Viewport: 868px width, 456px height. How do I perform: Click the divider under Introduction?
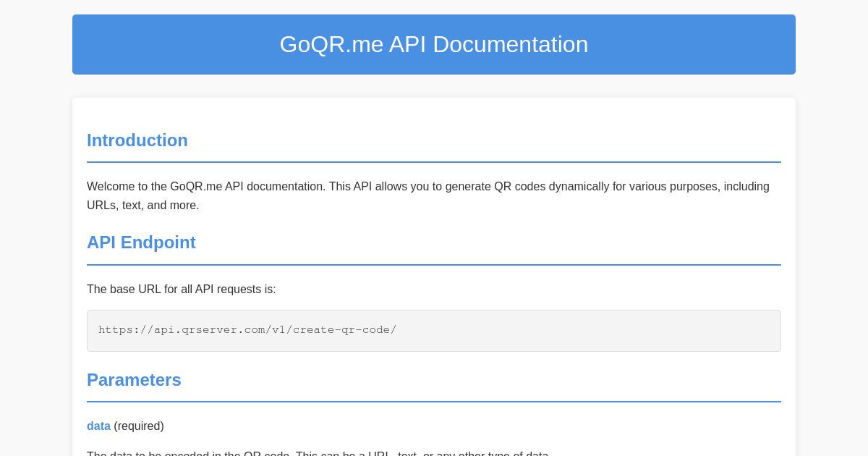(x=434, y=161)
